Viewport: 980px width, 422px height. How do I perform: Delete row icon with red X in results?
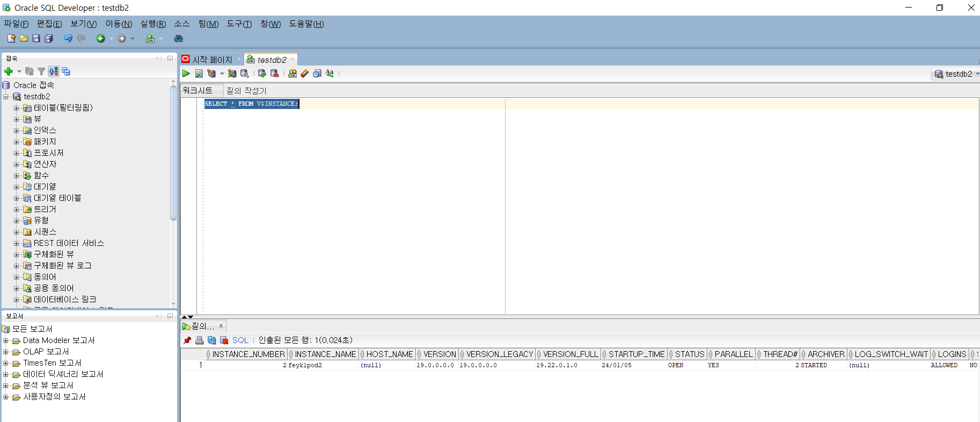[224, 340]
